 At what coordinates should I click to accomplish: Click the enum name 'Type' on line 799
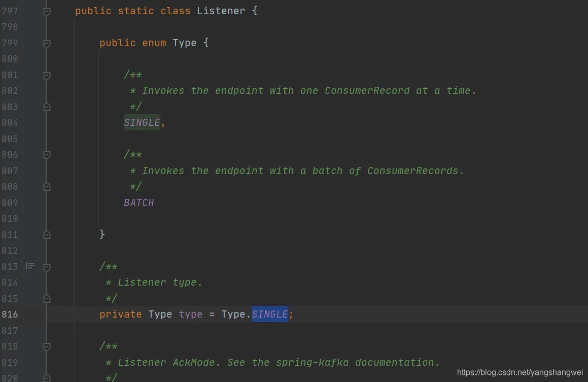185,43
